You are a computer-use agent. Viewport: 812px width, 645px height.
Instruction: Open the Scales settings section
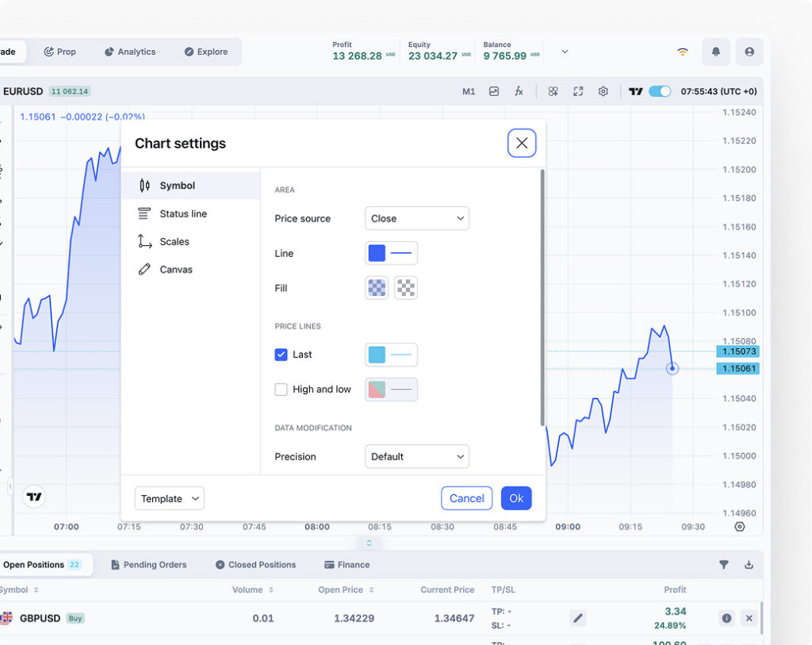(x=190, y=241)
